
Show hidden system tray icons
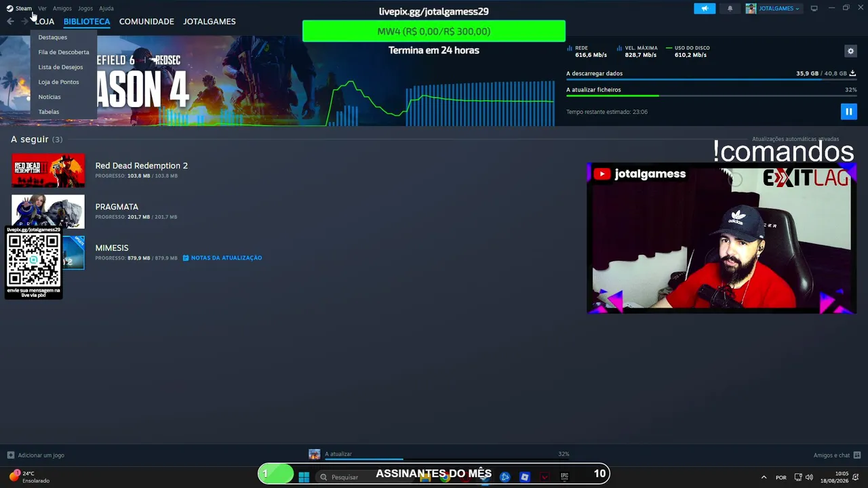point(764,477)
